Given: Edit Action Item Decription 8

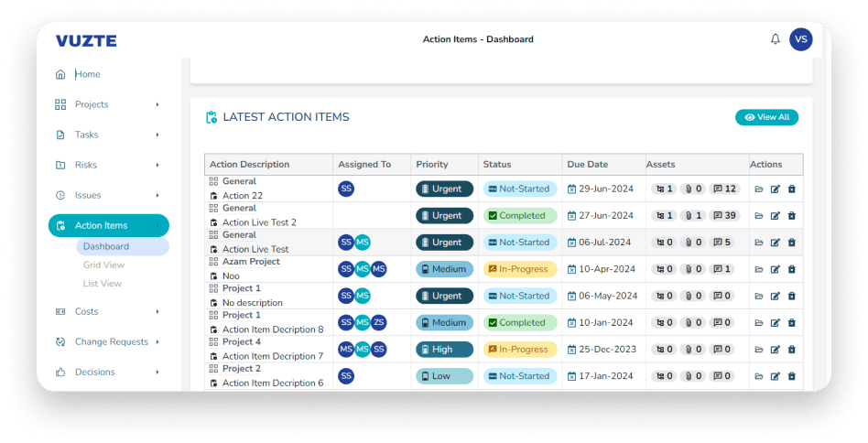Looking at the screenshot, I should point(775,322).
